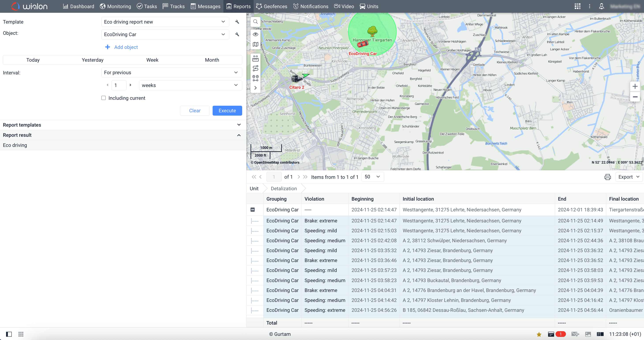Open the Template dropdown
This screenshot has height=340, width=644.
click(x=165, y=22)
